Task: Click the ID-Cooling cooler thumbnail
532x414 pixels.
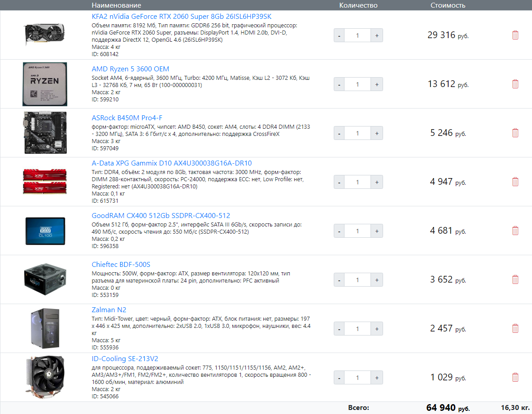Action: pos(45,377)
